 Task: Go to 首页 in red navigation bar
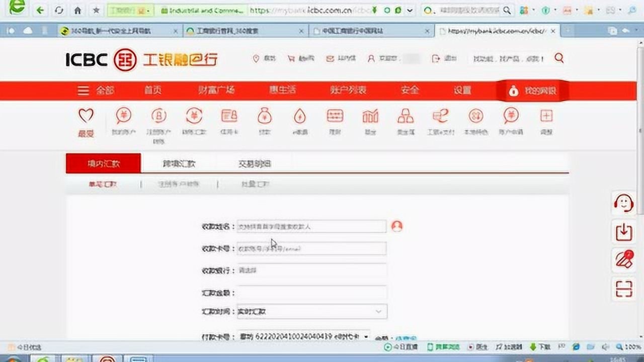pos(153,90)
